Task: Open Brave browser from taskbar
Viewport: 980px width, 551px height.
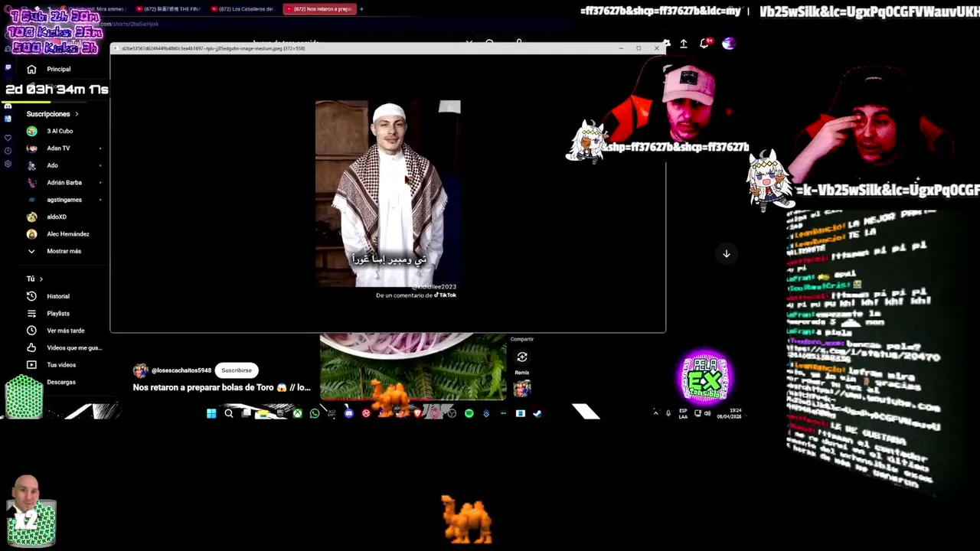Action: (x=417, y=413)
